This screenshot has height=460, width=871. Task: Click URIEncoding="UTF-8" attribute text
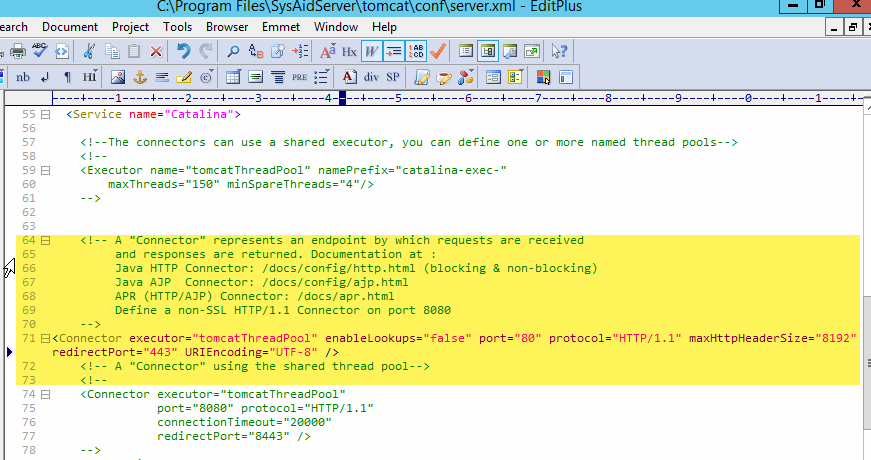[x=251, y=352]
